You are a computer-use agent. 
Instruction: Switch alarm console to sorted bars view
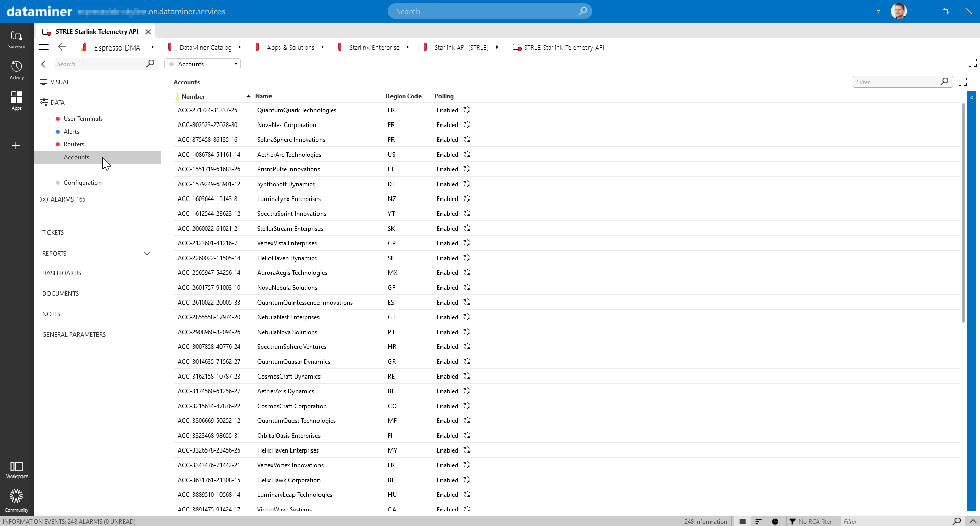758,521
